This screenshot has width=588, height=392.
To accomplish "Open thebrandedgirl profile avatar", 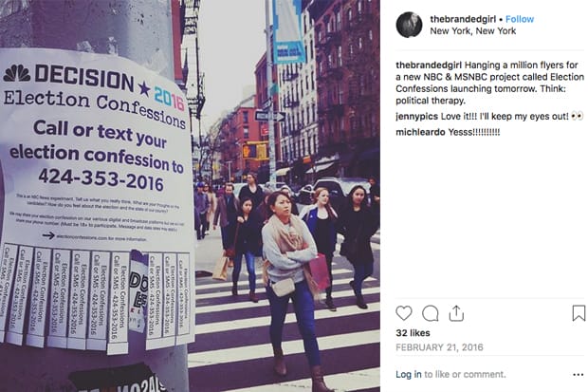I will click(x=409, y=25).
